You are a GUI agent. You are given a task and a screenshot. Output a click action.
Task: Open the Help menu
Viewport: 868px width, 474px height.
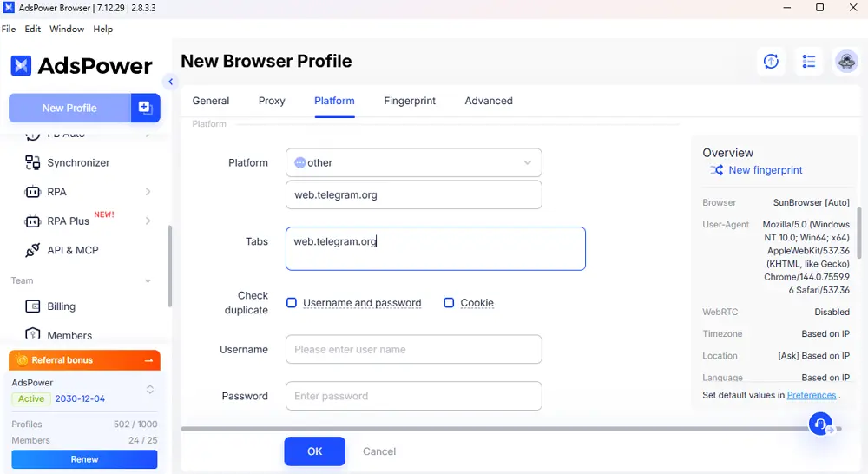(103, 29)
